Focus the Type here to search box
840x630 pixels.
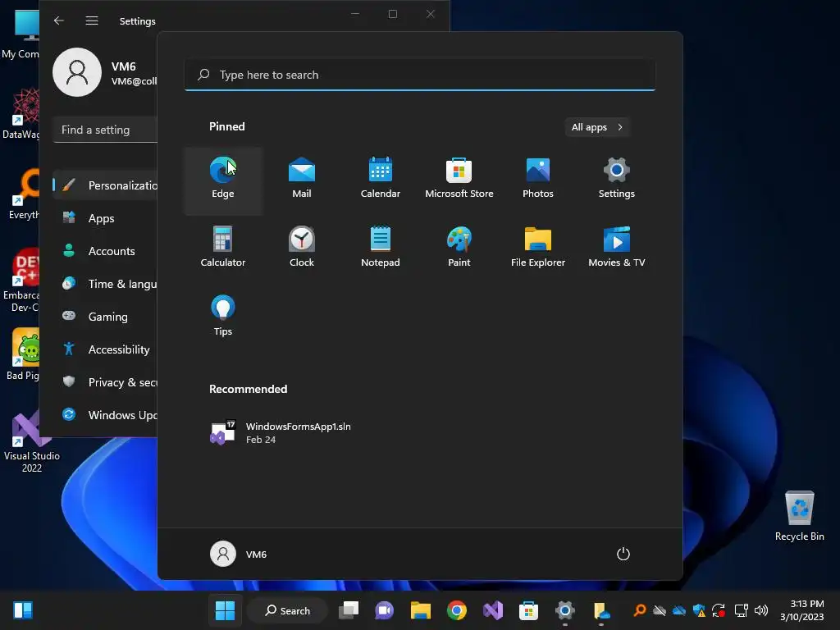point(420,75)
